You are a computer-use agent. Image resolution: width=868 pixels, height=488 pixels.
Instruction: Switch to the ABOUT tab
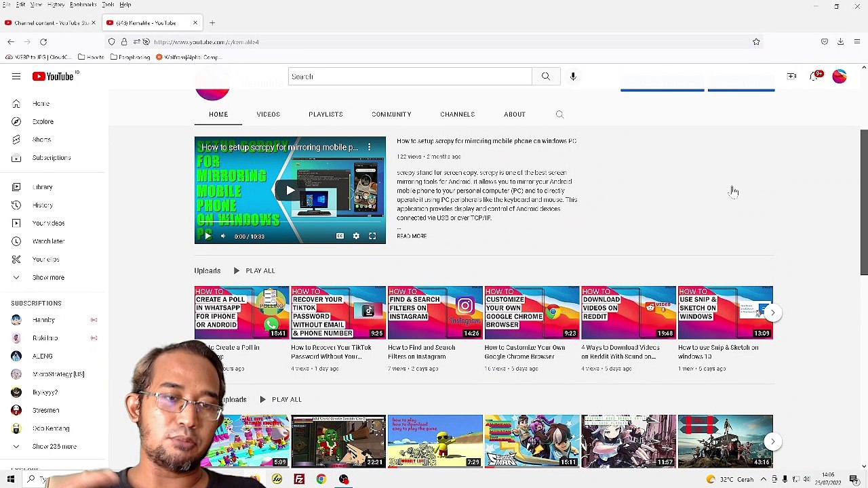[515, 115]
